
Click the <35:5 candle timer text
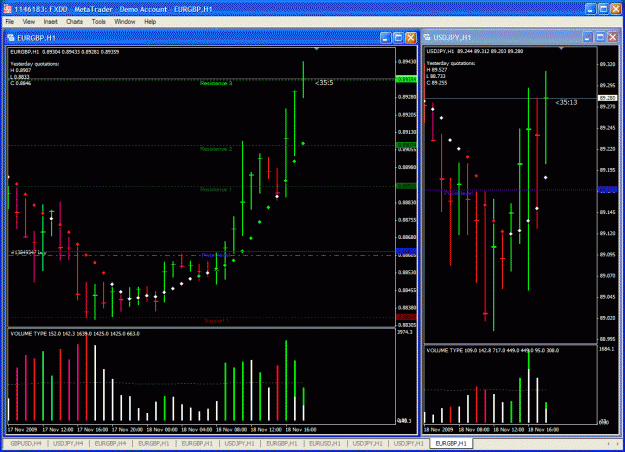coord(324,83)
